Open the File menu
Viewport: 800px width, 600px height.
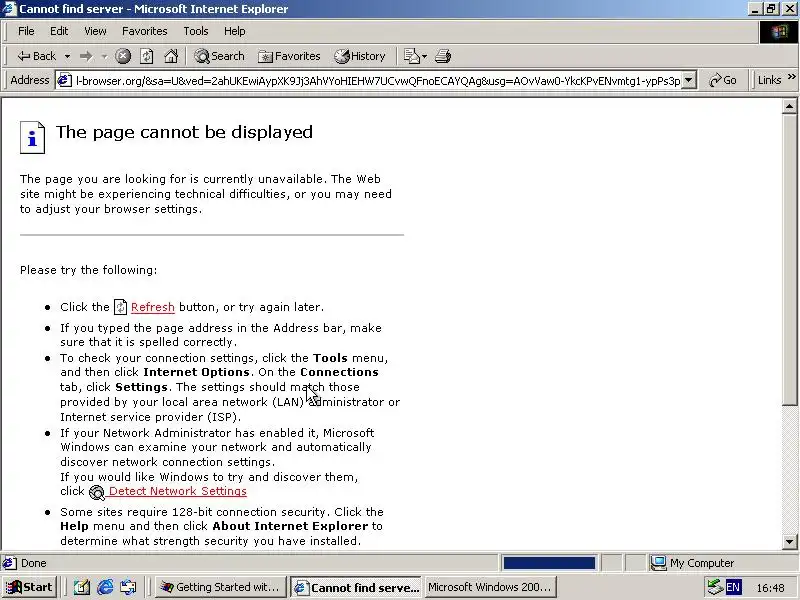(x=26, y=31)
